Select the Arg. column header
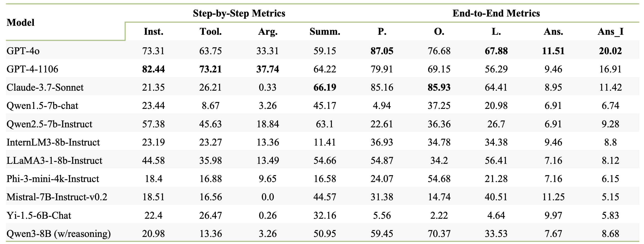This screenshot has height=244, width=644. pos(268,32)
